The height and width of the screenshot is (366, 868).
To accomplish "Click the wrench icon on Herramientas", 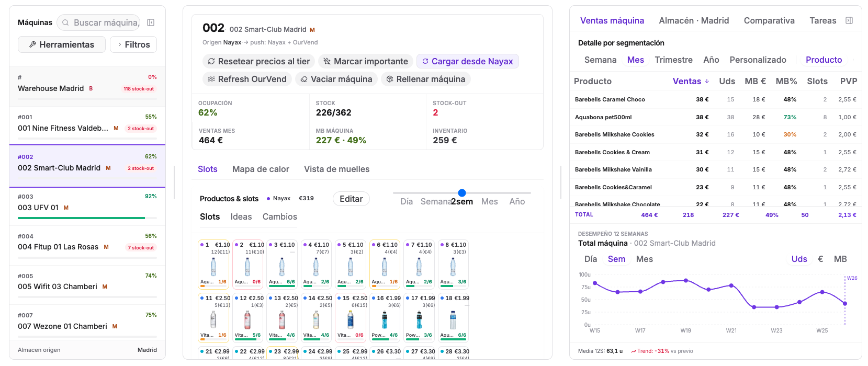I will [32, 44].
